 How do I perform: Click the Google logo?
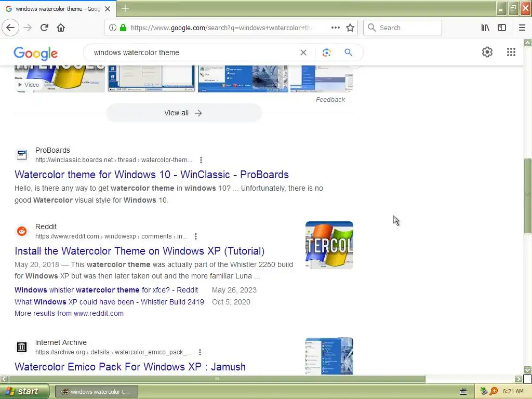tap(36, 54)
